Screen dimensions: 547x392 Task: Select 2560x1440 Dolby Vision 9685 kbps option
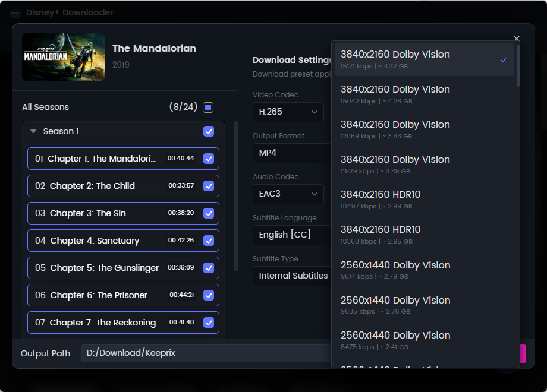click(x=424, y=305)
